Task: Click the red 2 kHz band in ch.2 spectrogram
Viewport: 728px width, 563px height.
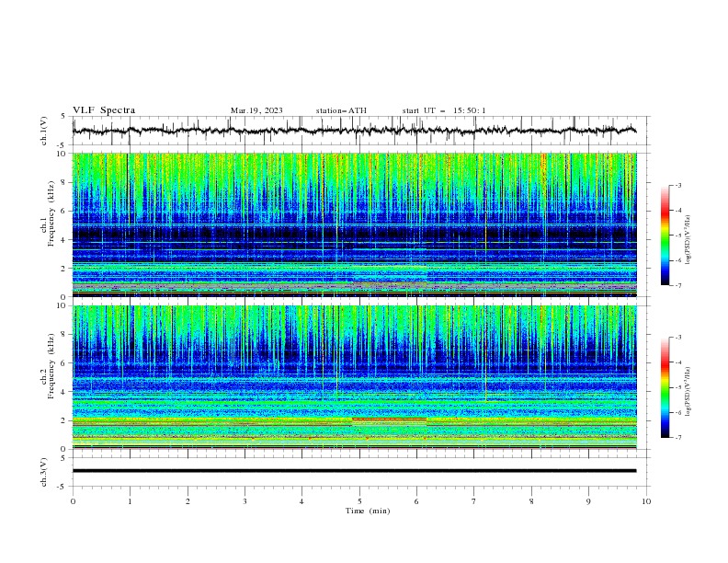Action: pyautogui.click(x=389, y=419)
